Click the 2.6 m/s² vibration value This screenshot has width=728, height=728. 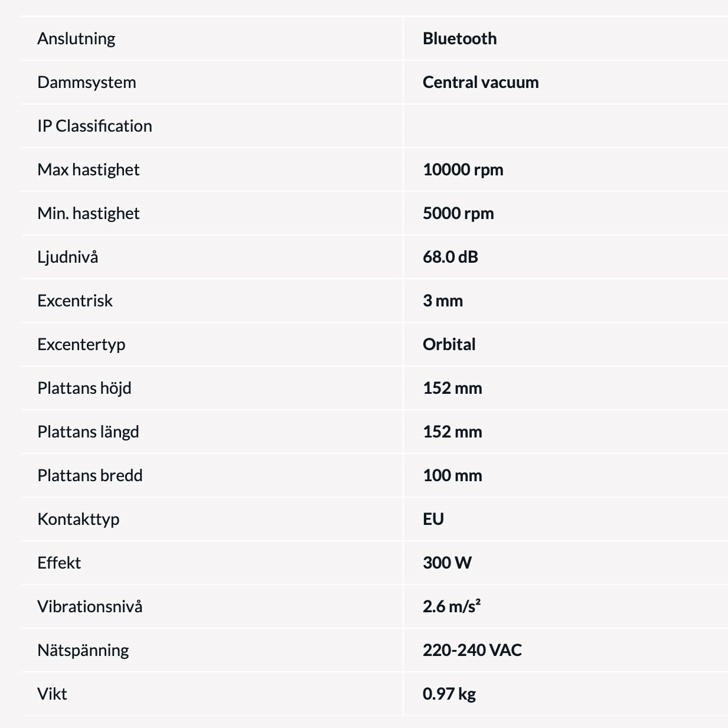[x=452, y=606]
